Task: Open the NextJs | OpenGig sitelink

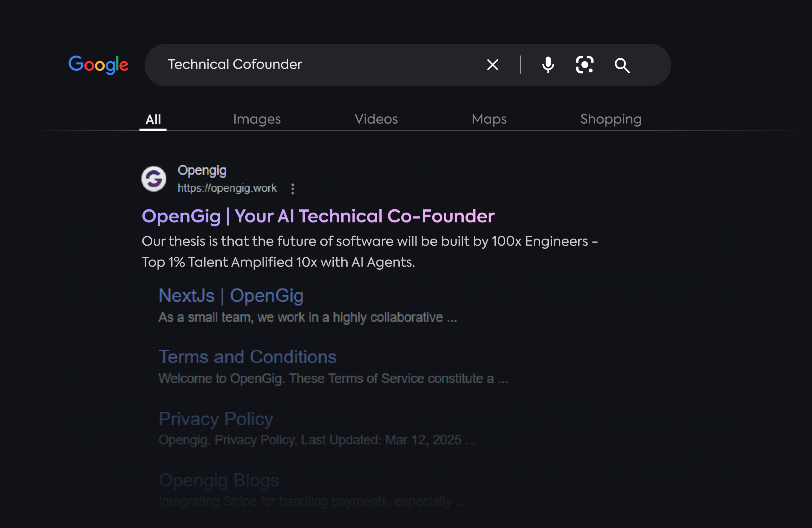Action: click(x=231, y=295)
